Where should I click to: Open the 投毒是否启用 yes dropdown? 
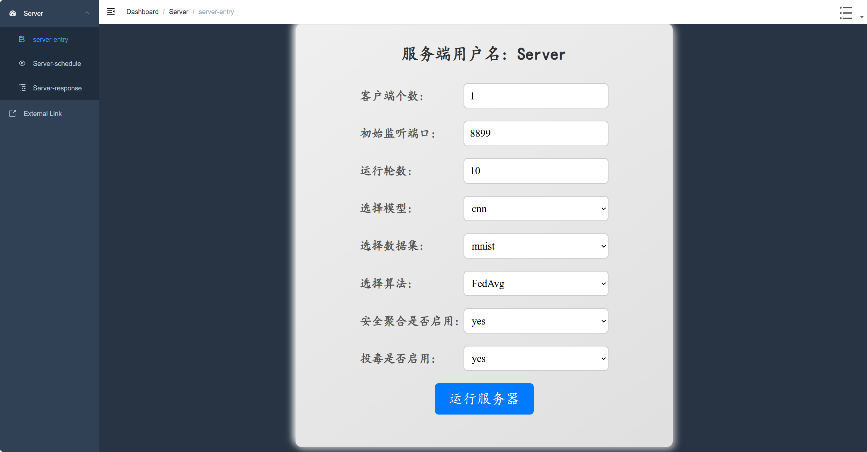pos(536,358)
